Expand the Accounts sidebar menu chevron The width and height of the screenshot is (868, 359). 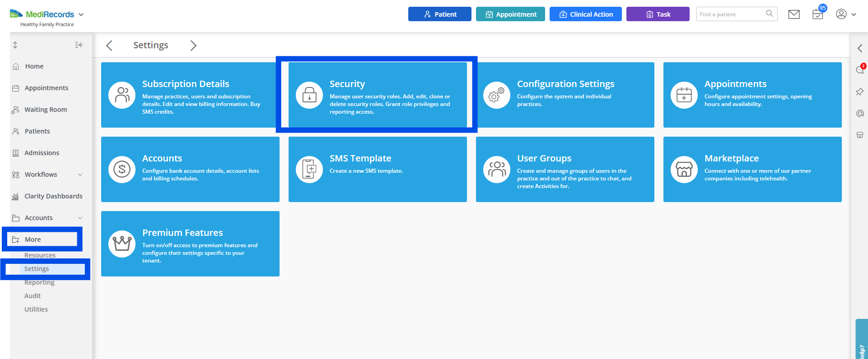tap(80, 218)
